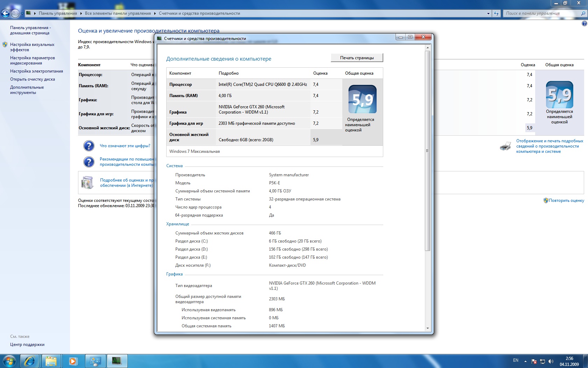This screenshot has width=588, height=368.
Task: Show hidden tray icons arrow
Action: (525, 361)
